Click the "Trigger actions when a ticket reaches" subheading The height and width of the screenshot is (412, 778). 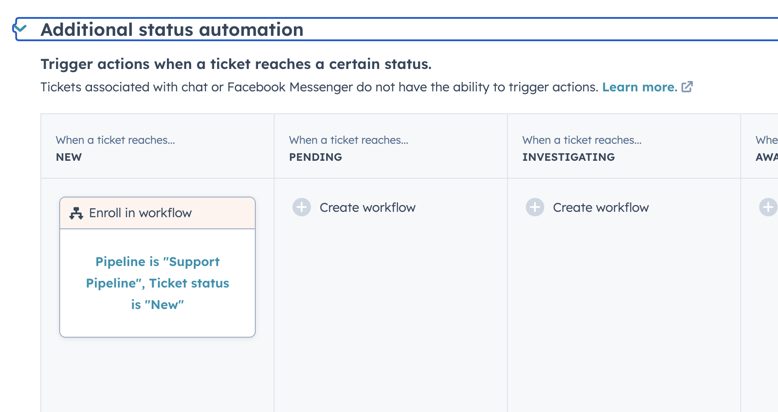236,64
